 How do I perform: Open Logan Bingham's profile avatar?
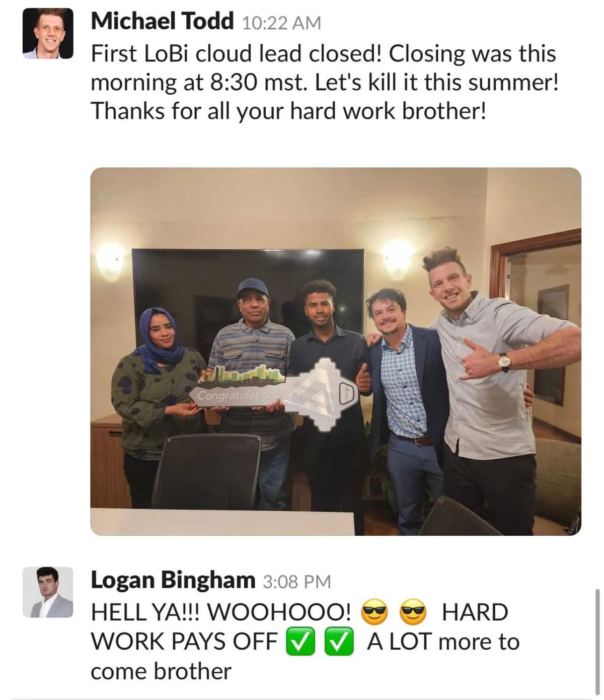pyautogui.click(x=48, y=592)
